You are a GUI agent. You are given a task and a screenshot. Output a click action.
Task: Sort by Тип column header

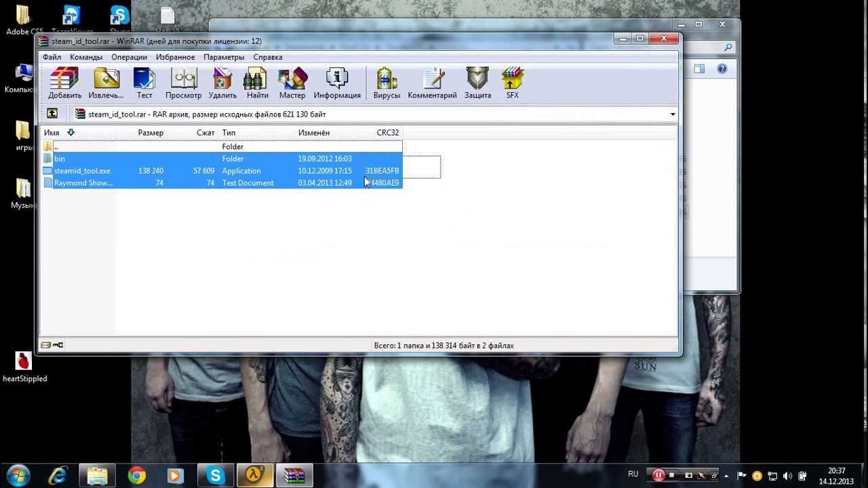[x=257, y=132]
